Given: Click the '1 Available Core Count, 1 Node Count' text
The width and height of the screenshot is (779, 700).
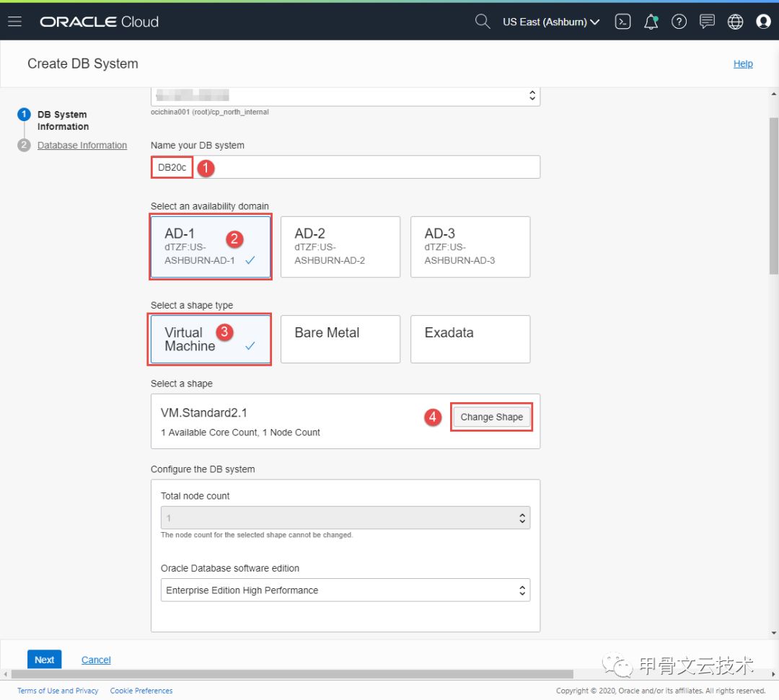Looking at the screenshot, I should (240, 433).
